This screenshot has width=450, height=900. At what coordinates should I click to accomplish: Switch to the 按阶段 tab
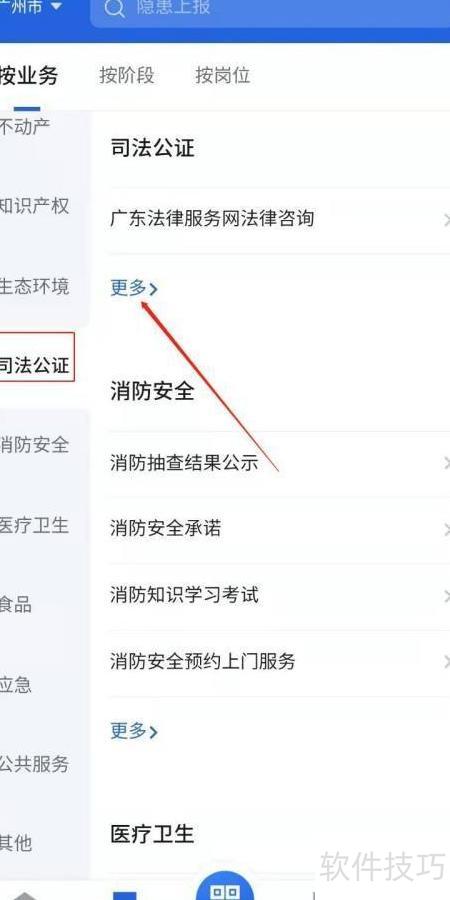(x=126, y=75)
